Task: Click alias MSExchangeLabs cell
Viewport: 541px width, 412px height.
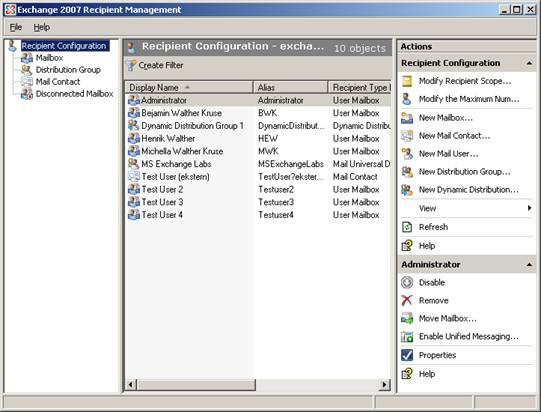Action: coord(291,164)
